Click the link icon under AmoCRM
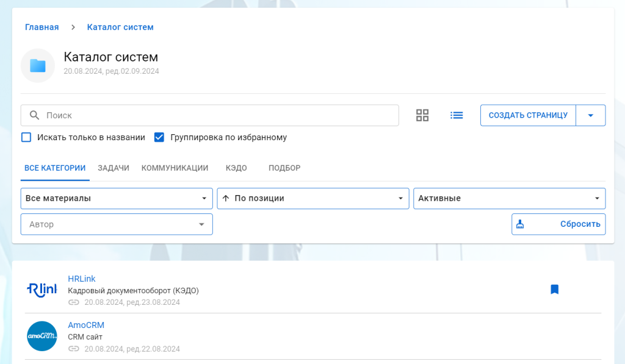This screenshot has width=625, height=364. (x=74, y=349)
